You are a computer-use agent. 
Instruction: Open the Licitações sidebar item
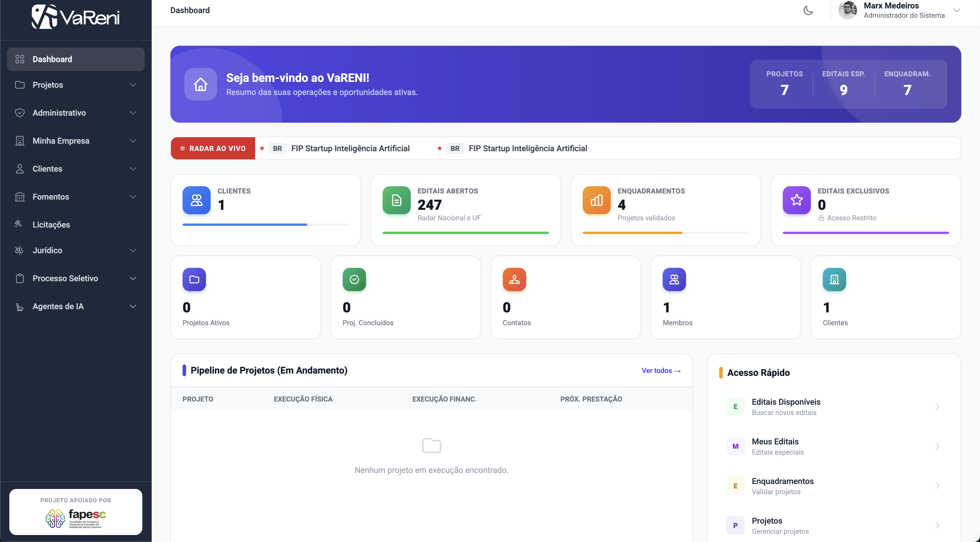(76, 225)
